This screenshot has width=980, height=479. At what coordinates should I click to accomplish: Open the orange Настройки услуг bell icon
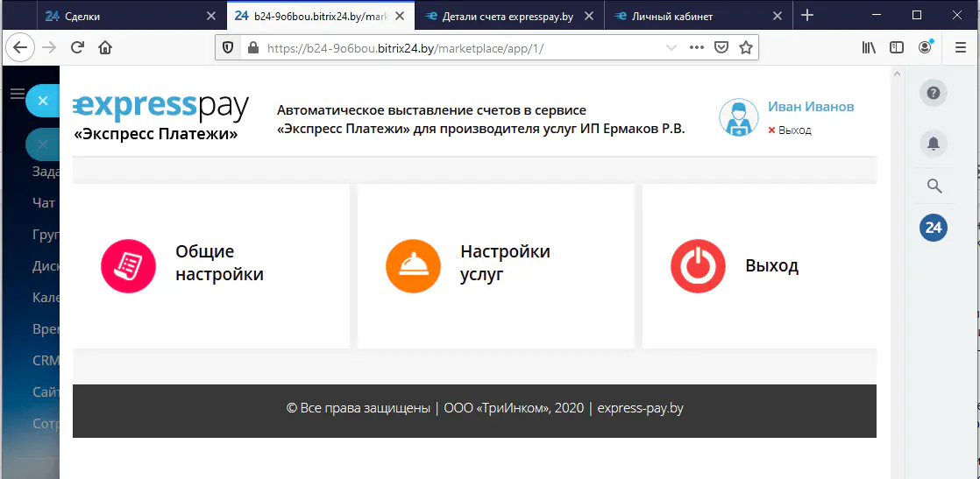pos(413,266)
